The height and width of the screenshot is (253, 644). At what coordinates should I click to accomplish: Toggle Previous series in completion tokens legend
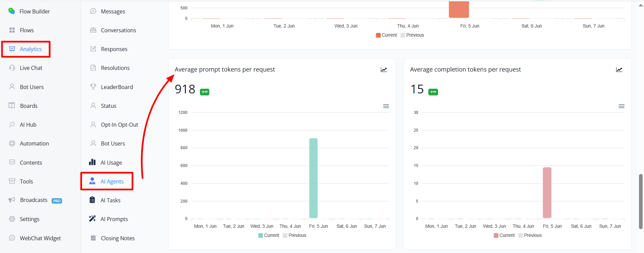click(x=530, y=235)
